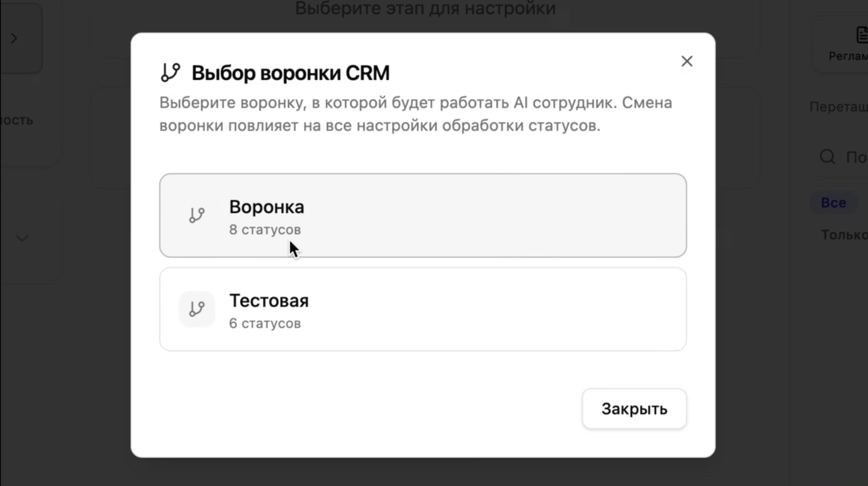Viewport: 868px width, 486px height.
Task: Expand the collapsed sidebar right chevron
Action: click(x=14, y=38)
